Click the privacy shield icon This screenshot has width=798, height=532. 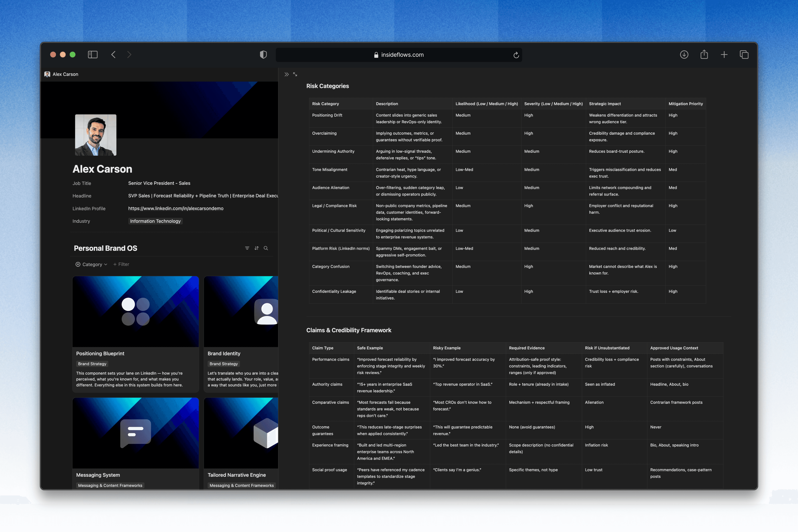[263, 55]
